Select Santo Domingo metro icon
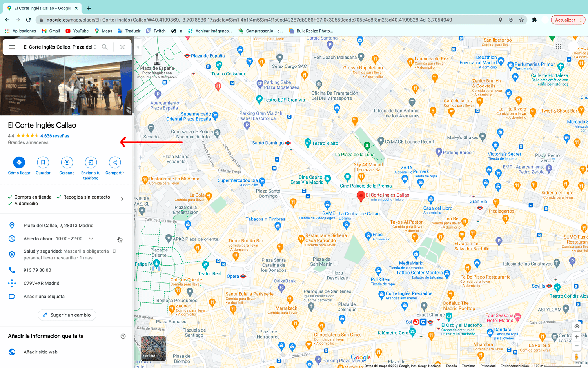This screenshot has width=588, height=368. pyautogui.click(x=288, y=143)
